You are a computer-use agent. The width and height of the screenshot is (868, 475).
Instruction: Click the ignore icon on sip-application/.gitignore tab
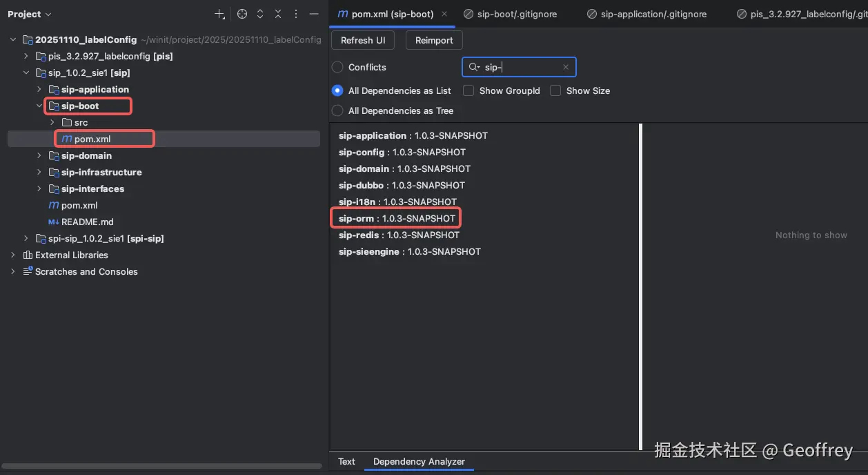[592, 14]
